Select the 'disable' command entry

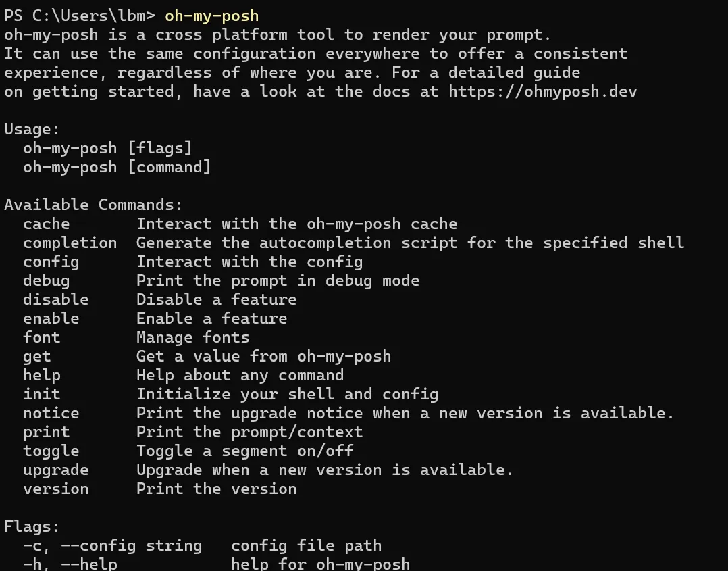coord(56,299)
